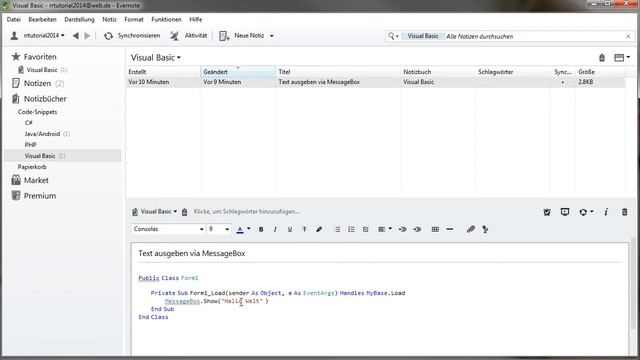This screenshot has height=360, width=640.
Task: Insert a table into the note
Action: tap(435, 229)
